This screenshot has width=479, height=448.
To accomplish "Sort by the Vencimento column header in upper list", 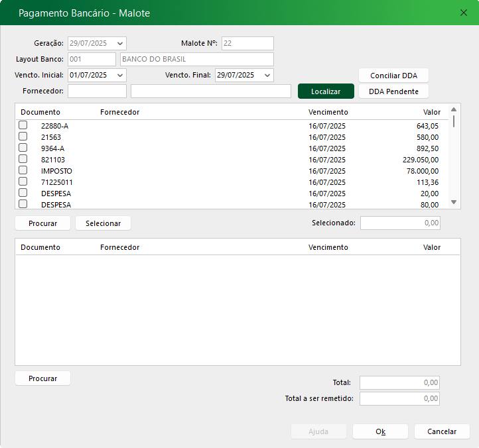I will coord(328,112).
